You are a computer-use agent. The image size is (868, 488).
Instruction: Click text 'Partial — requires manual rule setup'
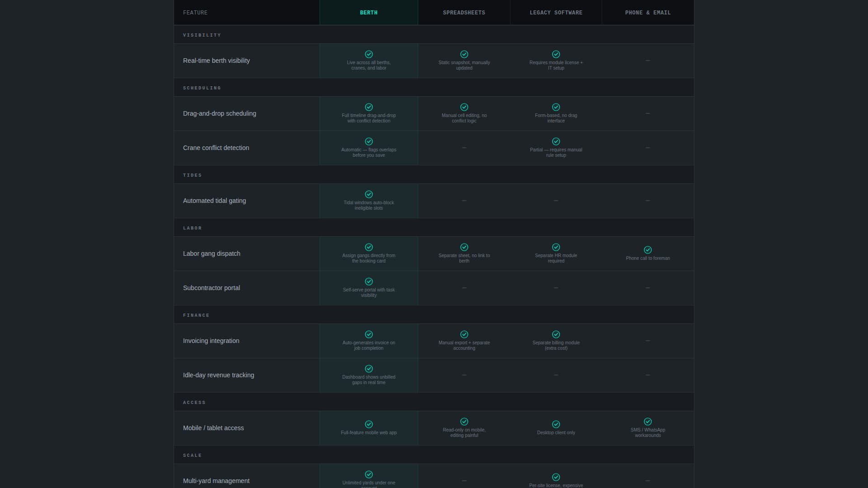[x=556, y=153]
